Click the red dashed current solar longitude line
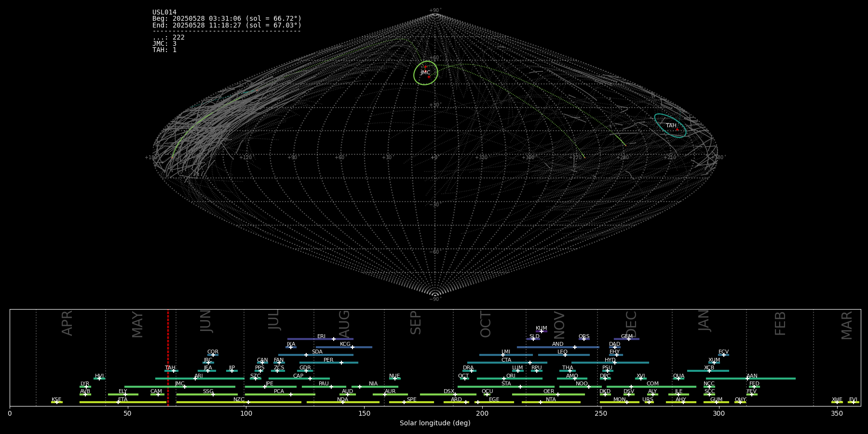This screenshot has width=868, height=434. (x=168, y=357)
